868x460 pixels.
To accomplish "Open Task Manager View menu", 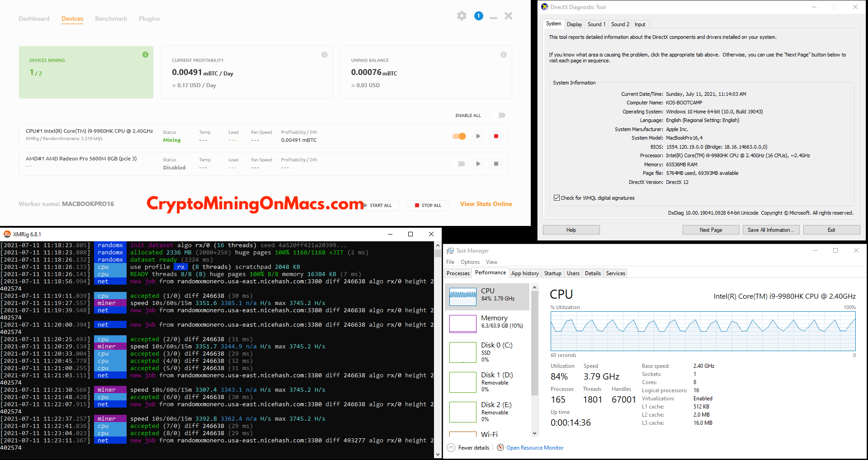I will [x=491, y=262].
